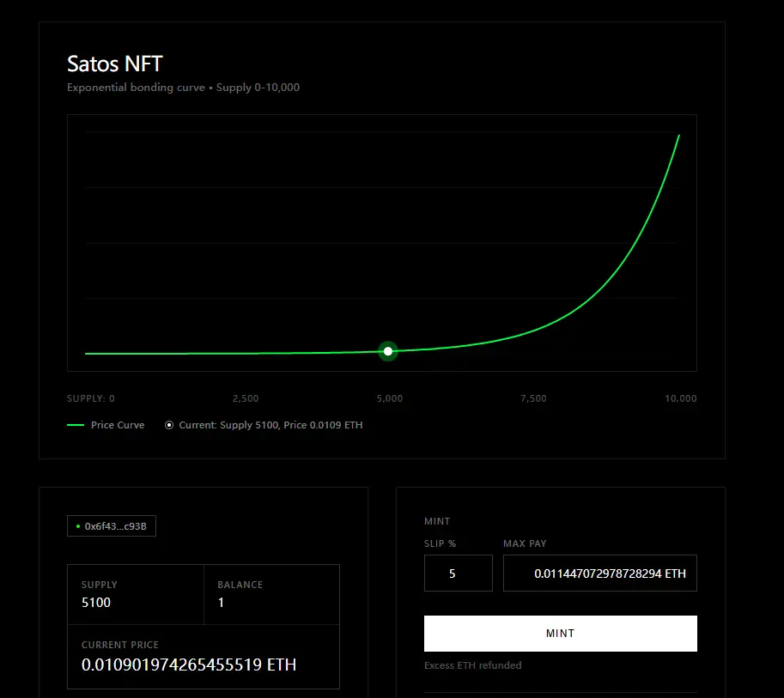Click the 5,000 supply axis label

[x=390, y=398]
